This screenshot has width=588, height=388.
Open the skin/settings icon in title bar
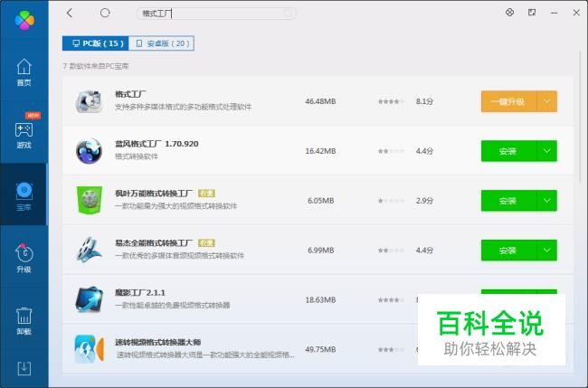pos(509,13)
